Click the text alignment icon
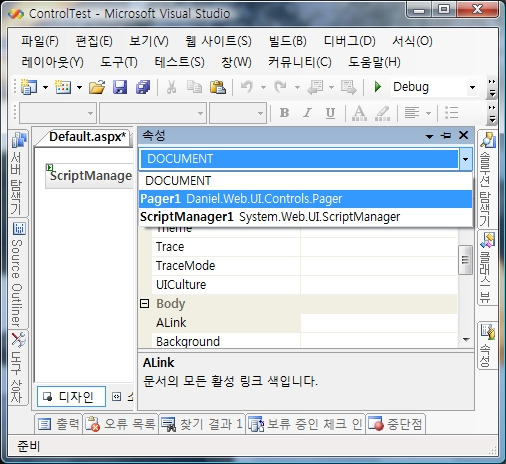This screenshot has height=464, width=506. point(412,113)
